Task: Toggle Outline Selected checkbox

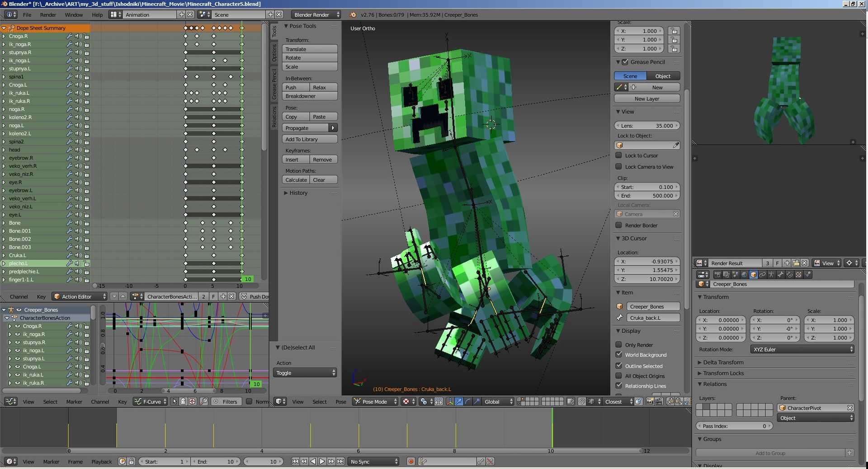Action: [x=619, y=366]
